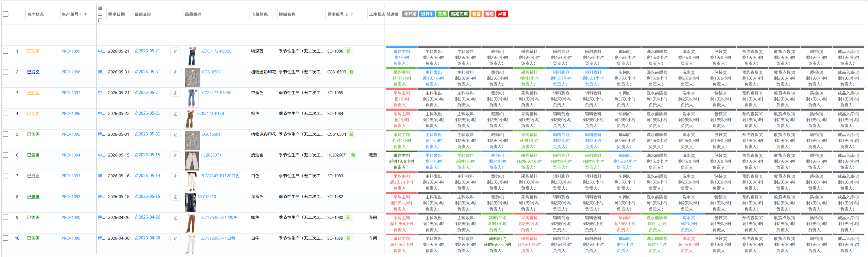Click the green 完成 status badge

point(442,14)
